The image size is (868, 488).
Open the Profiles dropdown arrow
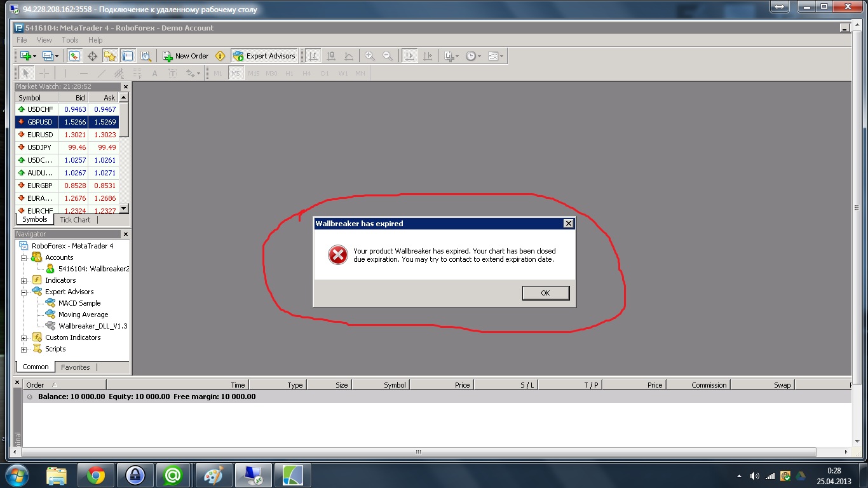57,56
